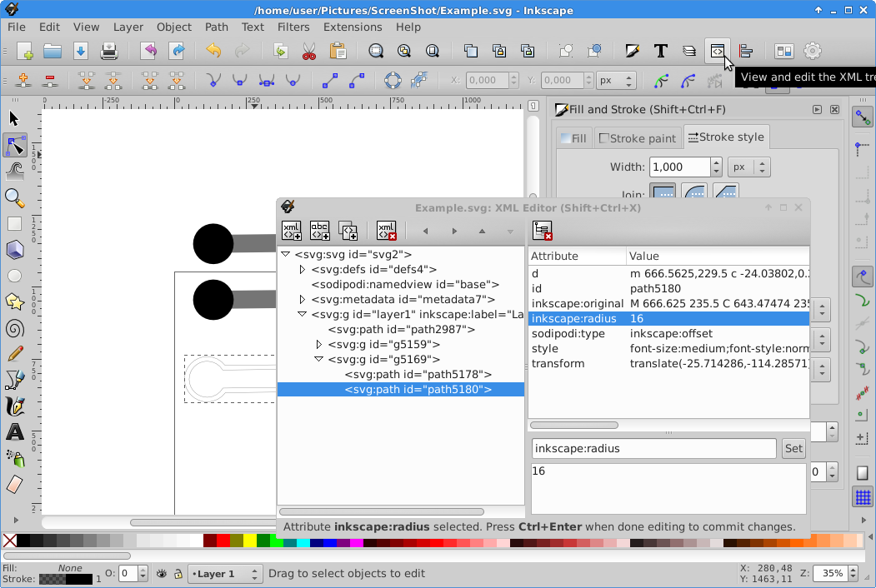The height and width of the screenshot is (588, 876).
Task: Click the None X swatch in palette
Action: pos(9,541)
